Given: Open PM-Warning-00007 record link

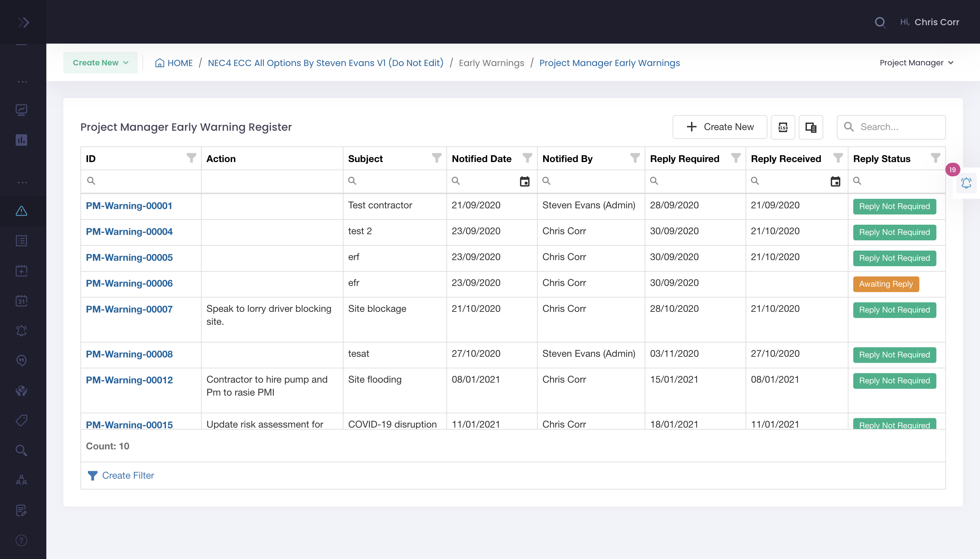Looking at the screenshot, I should click(129, 309).
